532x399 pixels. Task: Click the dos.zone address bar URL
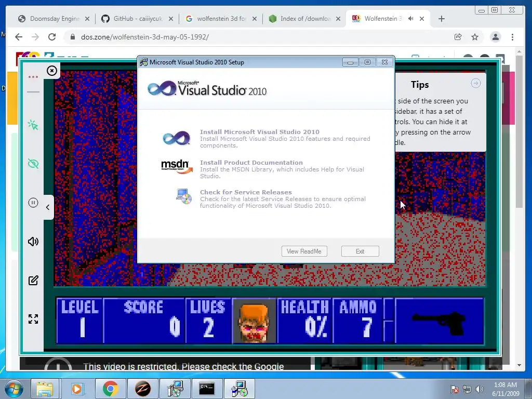coord(145,37)
